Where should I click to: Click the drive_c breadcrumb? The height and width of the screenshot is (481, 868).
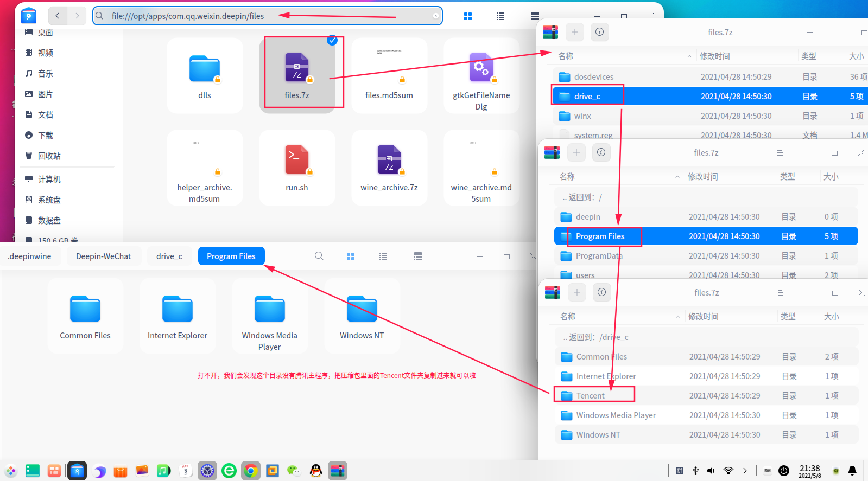(x=169, y=256)
